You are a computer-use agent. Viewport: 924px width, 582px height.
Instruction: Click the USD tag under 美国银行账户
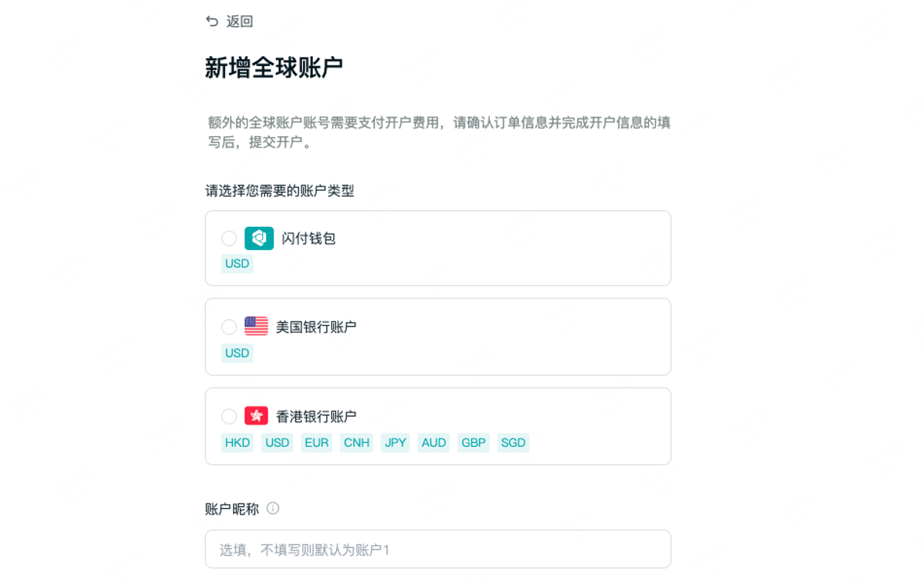click(237, 353)
